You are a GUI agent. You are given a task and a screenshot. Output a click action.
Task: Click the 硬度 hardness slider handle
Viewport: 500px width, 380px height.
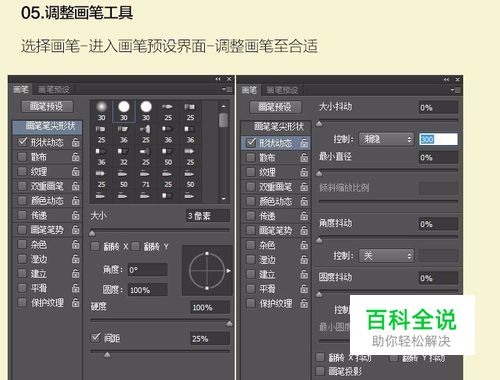coord(229,323)
